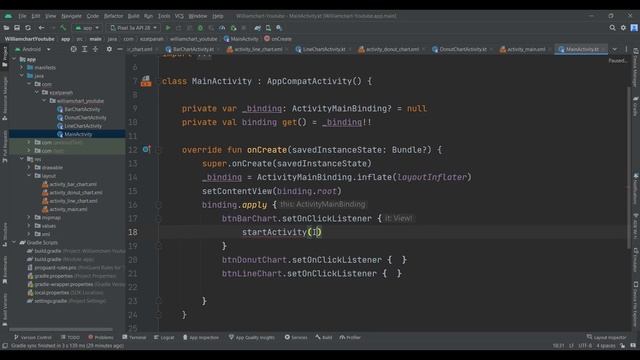Open the Pixel 3a API 28 device dropdown
Viewport: 640px width, 360px height.
tap(133, 28)
